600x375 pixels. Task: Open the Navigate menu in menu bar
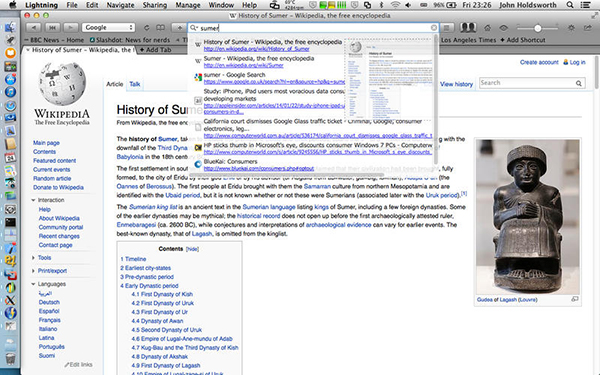[x=120, y=5]
